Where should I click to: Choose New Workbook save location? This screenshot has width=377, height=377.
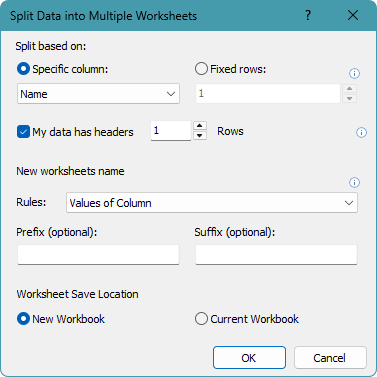(23, 319)
